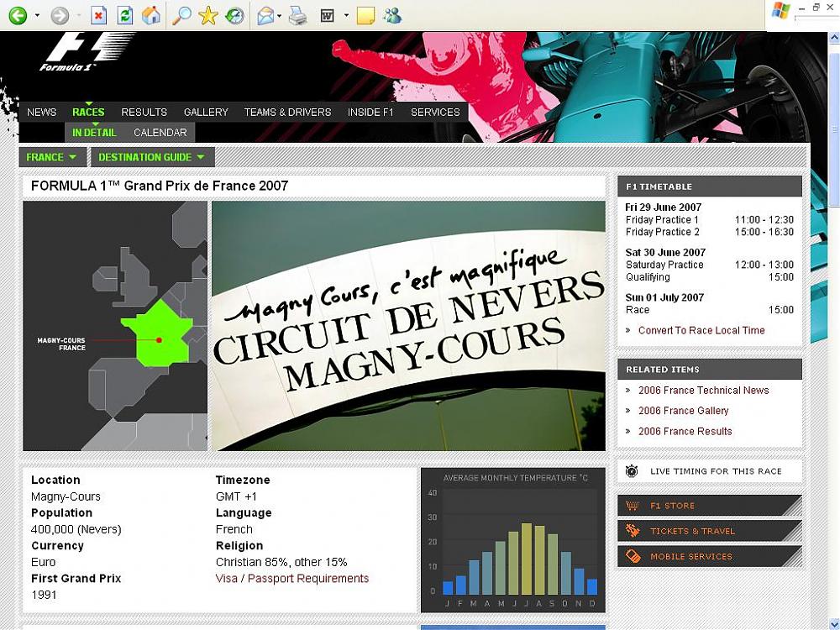The image size is (840, 630).
Task: Expand the FRANCE country dropdown
Action: 51,157
